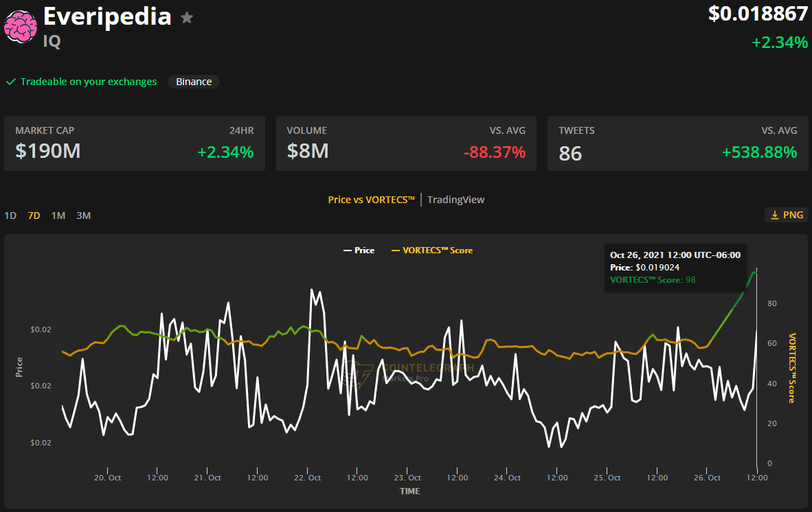Click the 20. Oct axis label
The width and height of the screenshot is (812, 512).
[108, 478]
